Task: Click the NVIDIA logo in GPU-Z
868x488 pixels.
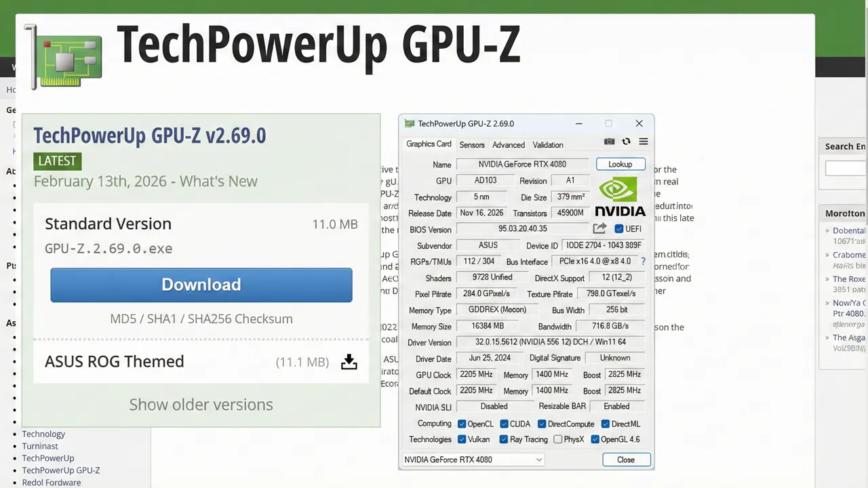Action: 619,196
